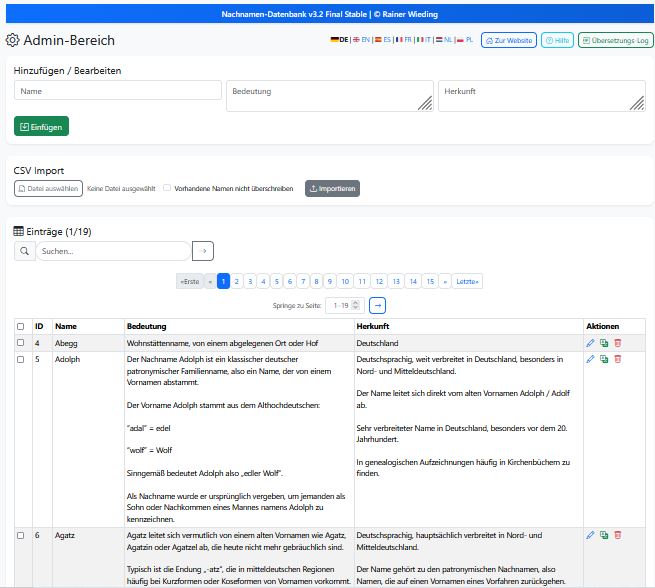Image resolution: width=655 pixels, height=588 pixels.
Task: Tick the checkbox for entry Adolph
Action: coord(20,359)
